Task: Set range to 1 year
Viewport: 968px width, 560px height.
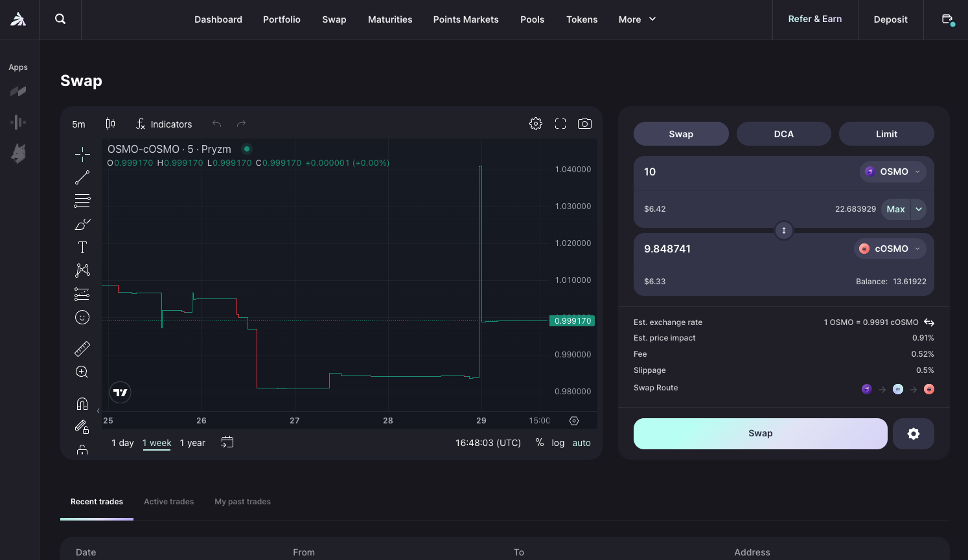Action: pyautogui.click(x=192, y=443)
